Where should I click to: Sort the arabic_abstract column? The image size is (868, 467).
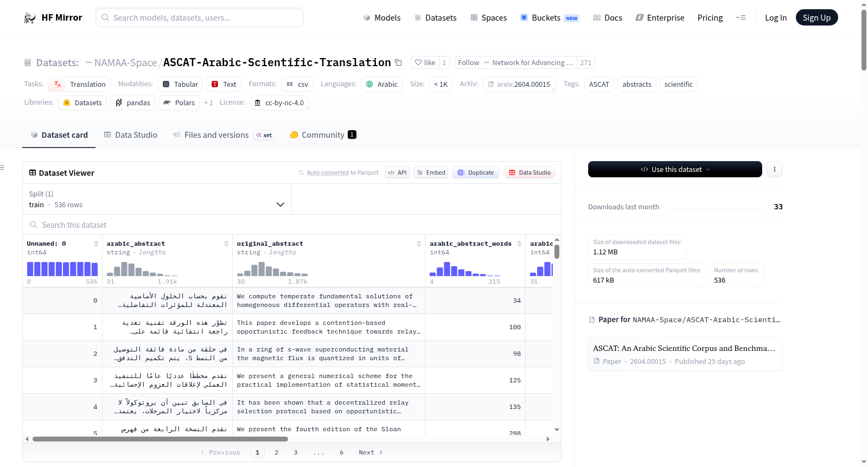(226, 244)
